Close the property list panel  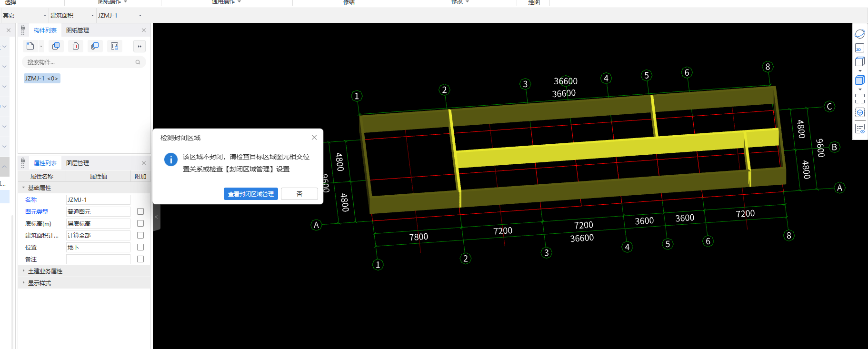coord(144,163)
